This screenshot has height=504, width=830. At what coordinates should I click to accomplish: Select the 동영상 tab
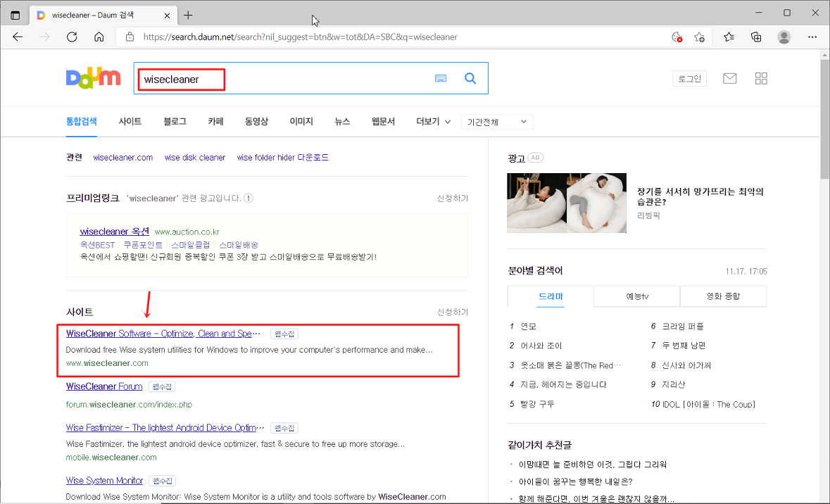coord(256,121)
